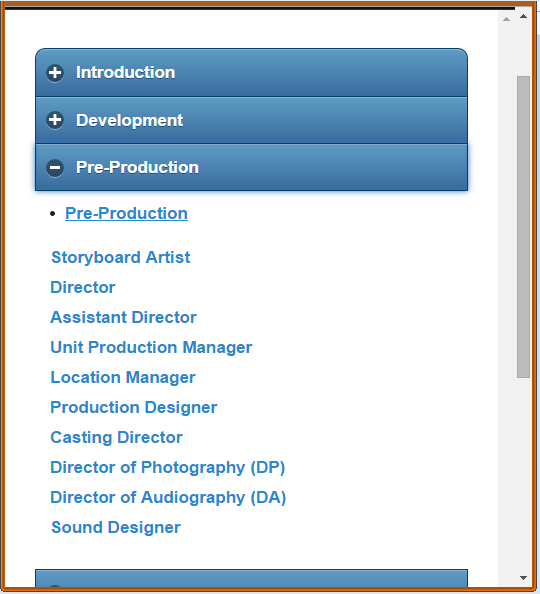Click Production Designer role
Image resolution: width=540 pixels, height=594 pixels.
(x=134, y=407)
